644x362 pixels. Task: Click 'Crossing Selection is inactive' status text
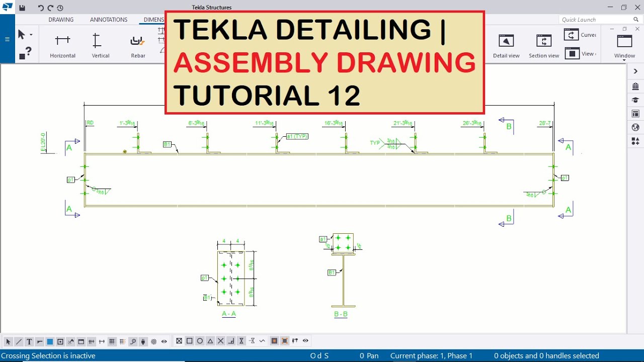coord(48,355)
